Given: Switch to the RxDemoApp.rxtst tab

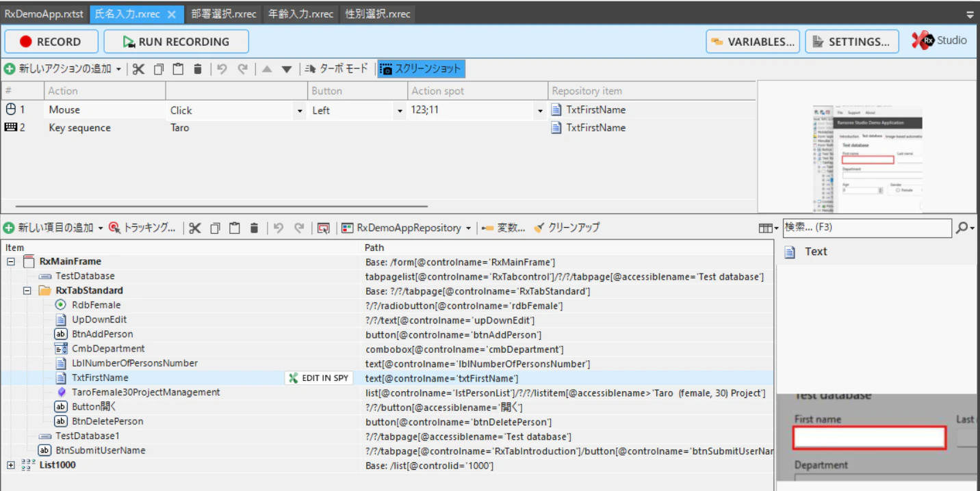Looking at the screenshot, I should tap(44, 14).
